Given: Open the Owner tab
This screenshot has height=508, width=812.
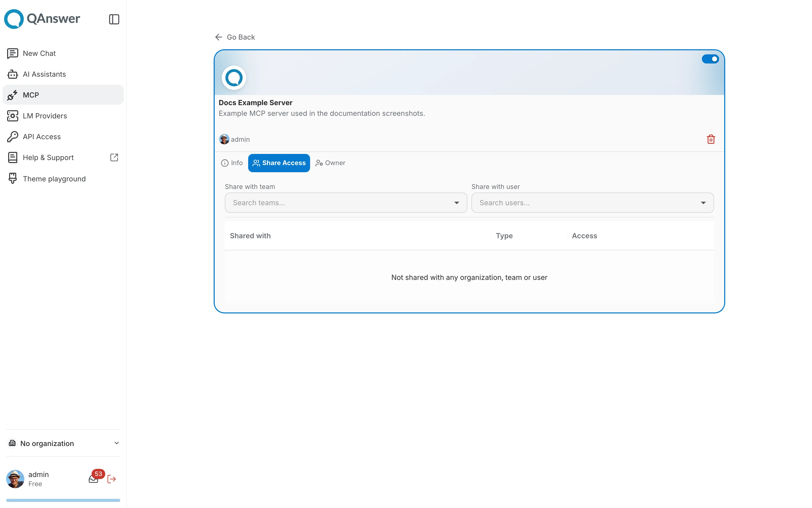Looking at the screenshot, I should [330, 163].
